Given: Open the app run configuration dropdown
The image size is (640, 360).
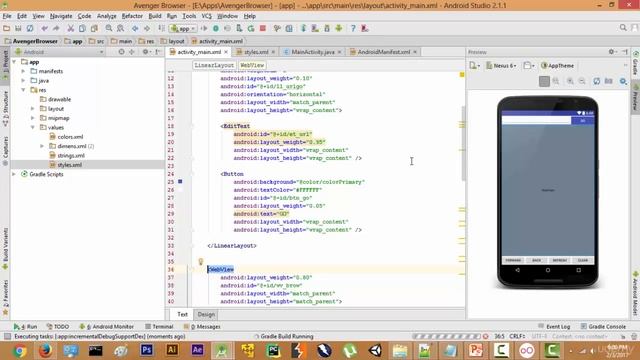Looking at the screenshot, I should click(x=183, y=29).
